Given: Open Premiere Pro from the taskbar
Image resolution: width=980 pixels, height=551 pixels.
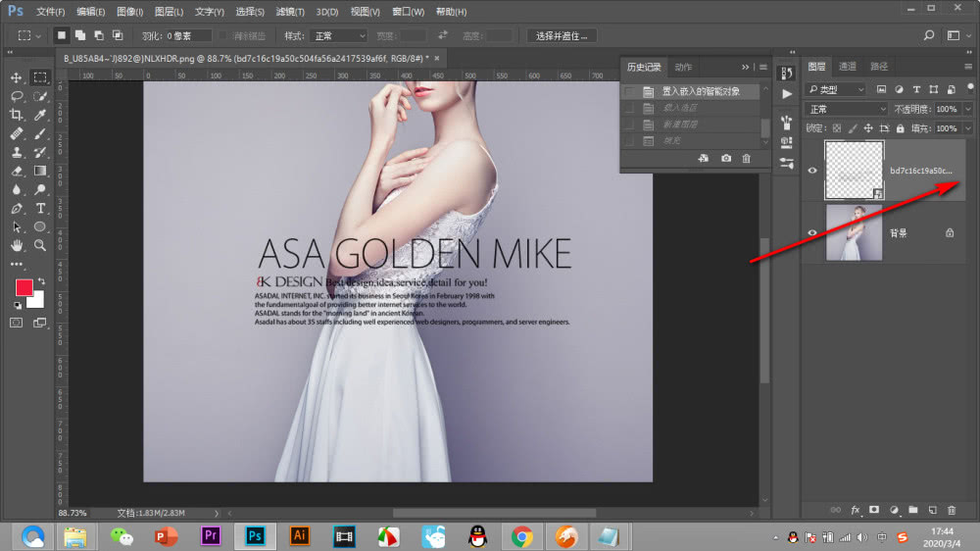Looking at the screenshot, I should [211, 536].
